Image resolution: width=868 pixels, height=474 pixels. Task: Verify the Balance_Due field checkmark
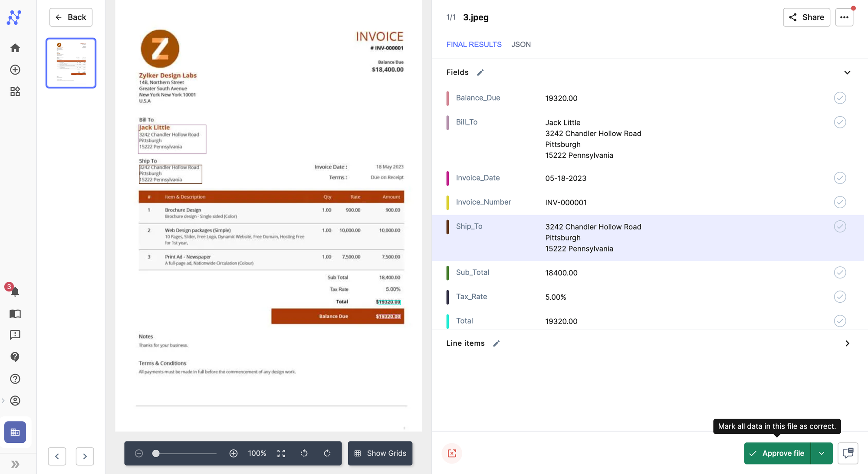point(840,98)
